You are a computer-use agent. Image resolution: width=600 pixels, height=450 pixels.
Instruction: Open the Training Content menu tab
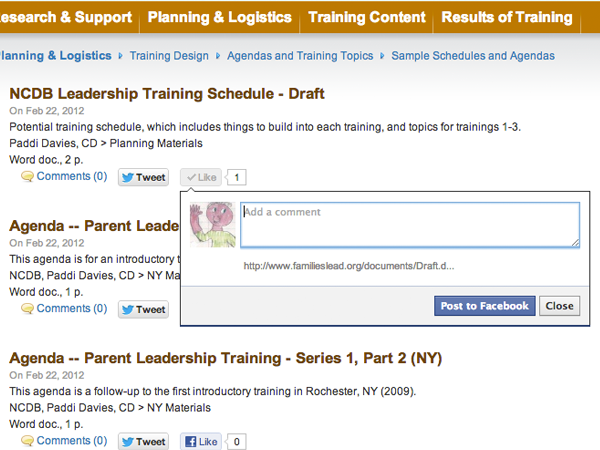367,17
